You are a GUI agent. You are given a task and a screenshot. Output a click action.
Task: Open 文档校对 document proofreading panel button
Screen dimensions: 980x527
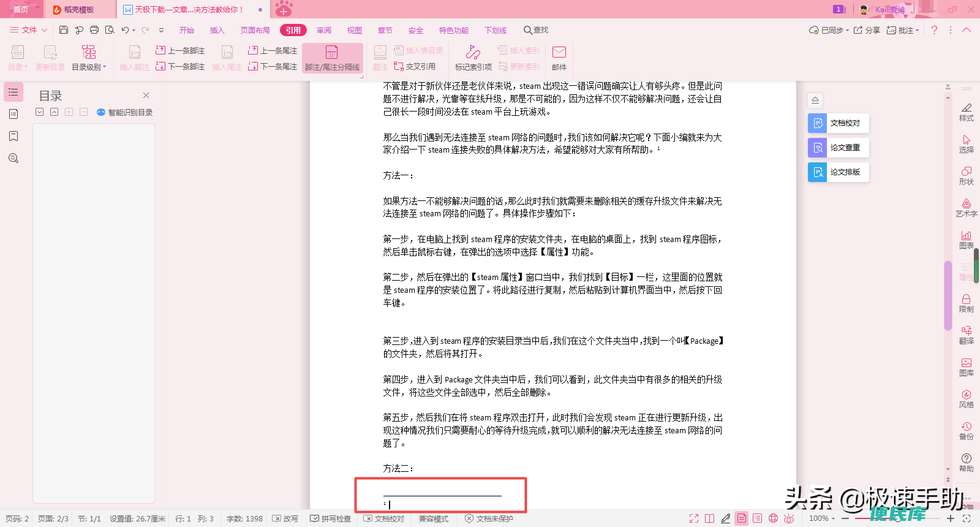click(x=839, y=123)
